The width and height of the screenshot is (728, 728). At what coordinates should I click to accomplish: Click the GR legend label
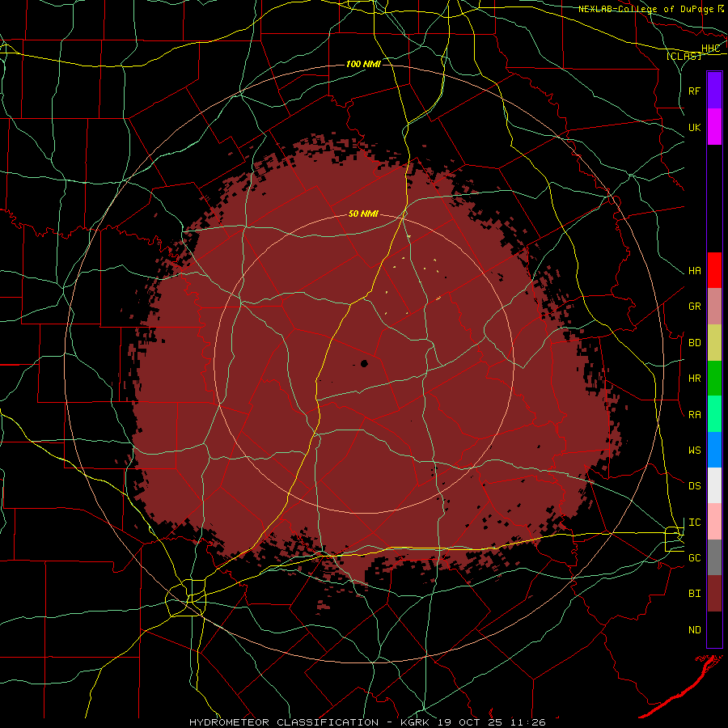(695, 307)
